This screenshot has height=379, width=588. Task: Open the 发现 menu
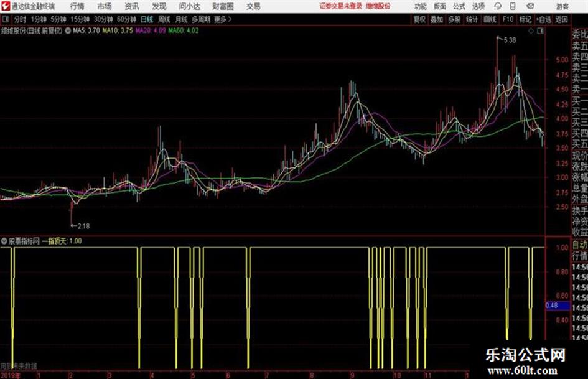(x=159, y=6)
